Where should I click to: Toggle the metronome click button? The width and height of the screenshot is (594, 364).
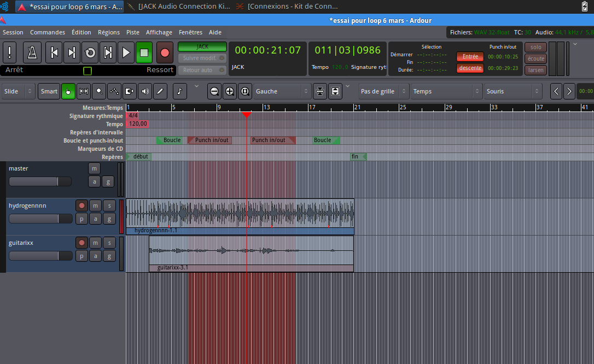click(32, 53)
